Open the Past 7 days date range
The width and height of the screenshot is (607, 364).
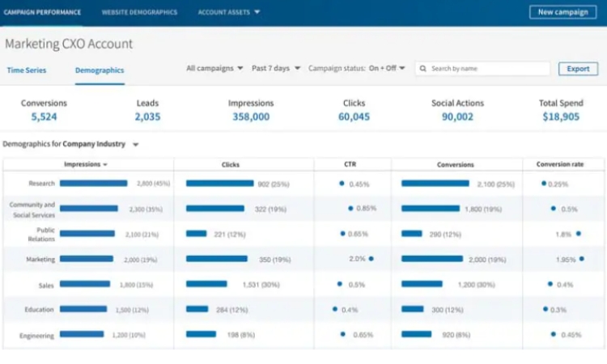276,69
